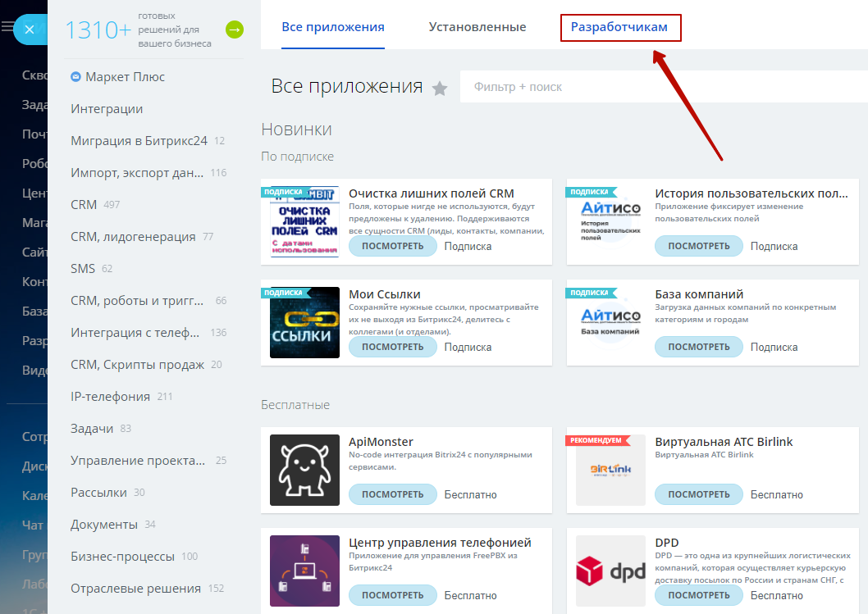The image size is (868, 614).
Task: Open История пользовательских полей title link
Action: pos(752,193)
